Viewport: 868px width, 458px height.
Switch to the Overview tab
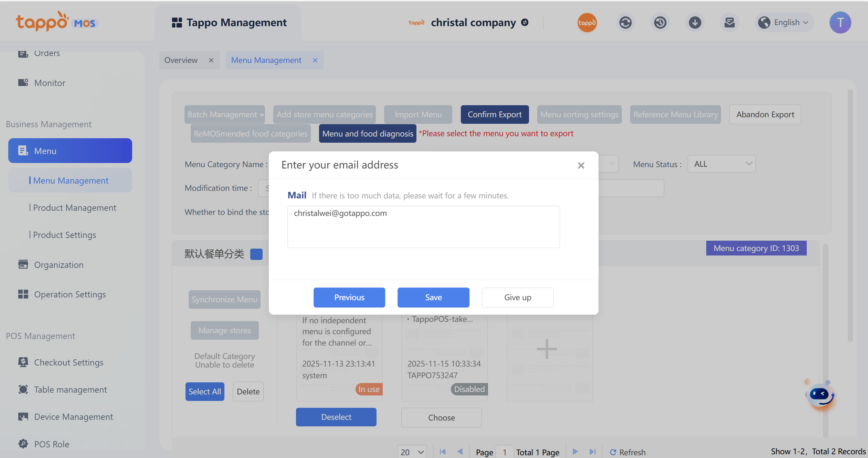coord(181,60)
